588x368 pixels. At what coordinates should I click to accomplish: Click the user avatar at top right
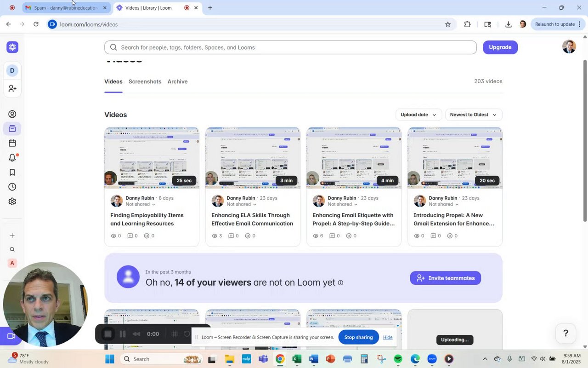click(x=569, y=46)
